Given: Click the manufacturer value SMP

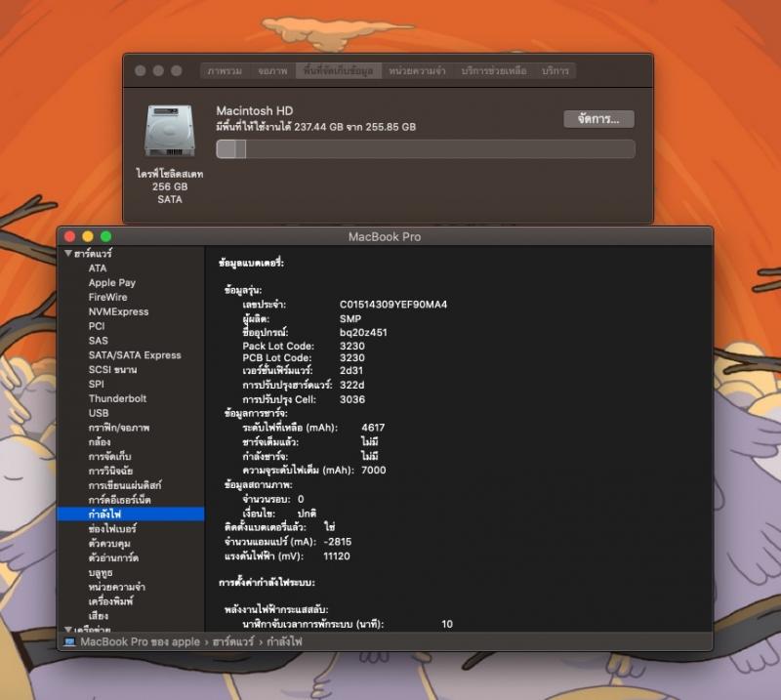Looking at the screenshot, I should (350, 318).
